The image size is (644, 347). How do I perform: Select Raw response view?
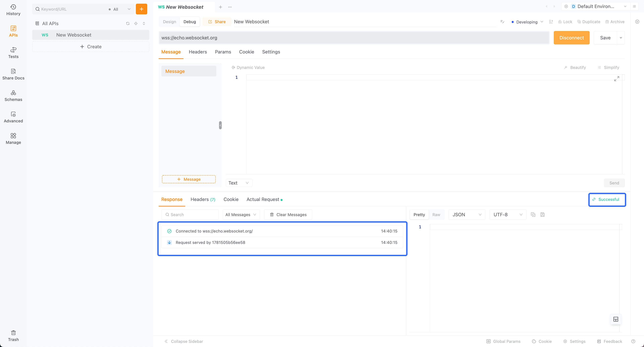click(x=436, y=215)
